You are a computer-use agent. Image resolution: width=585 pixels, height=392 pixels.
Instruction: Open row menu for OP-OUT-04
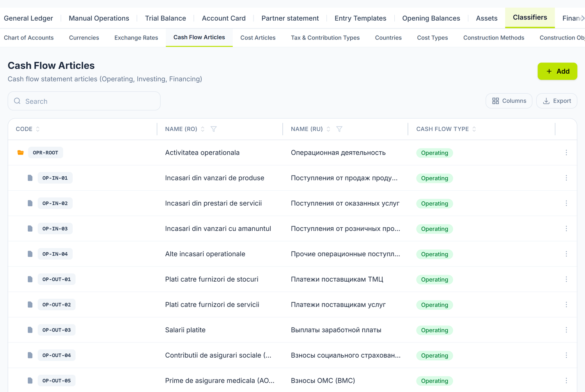566,355
